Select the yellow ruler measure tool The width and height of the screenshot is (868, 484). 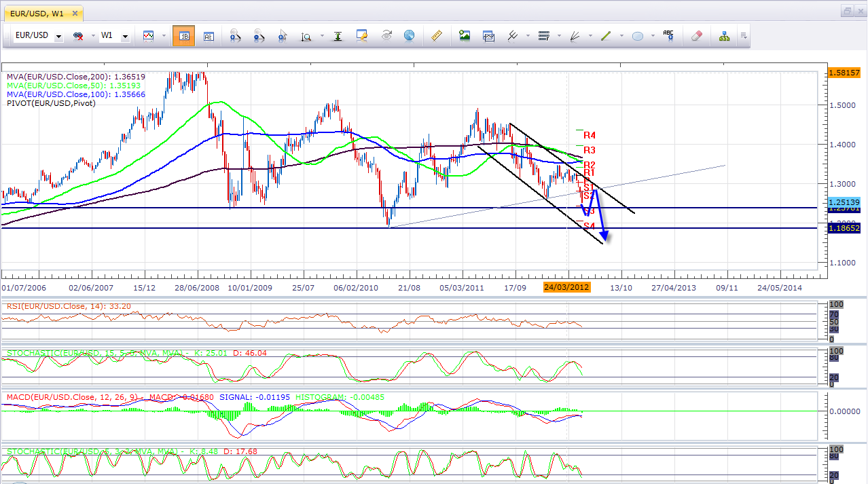[438, 36]
